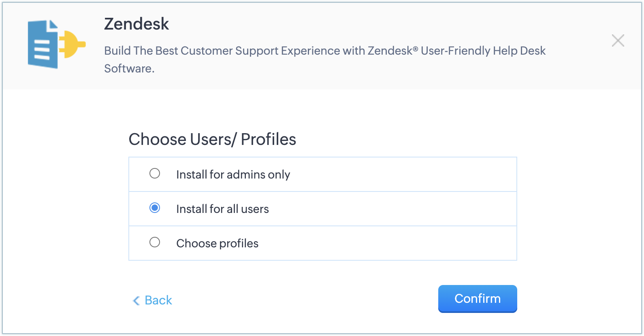Click the yellow plug on the extension icon
Viewport: 644px width, 336px height.
click(72, 44)
